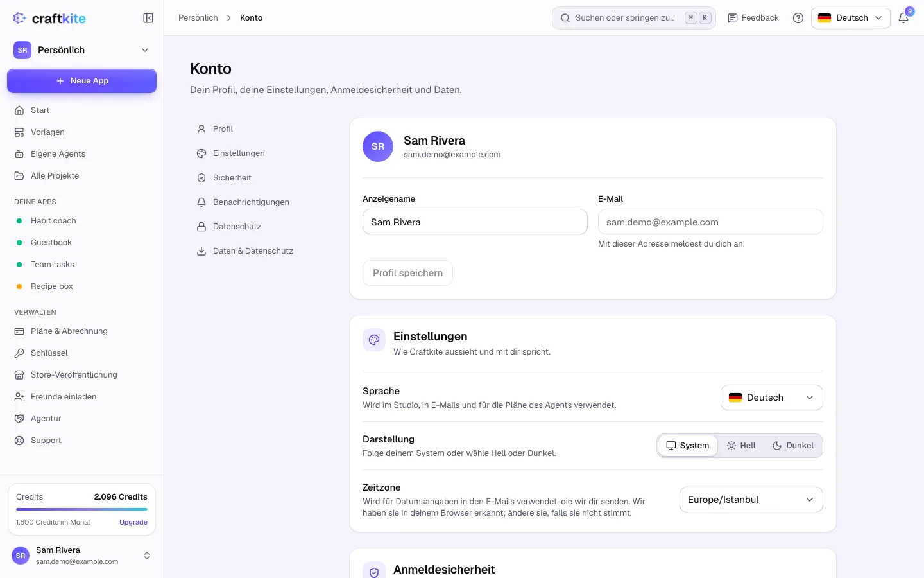Collapse the sidebar with the panel icon

point(148,18)
